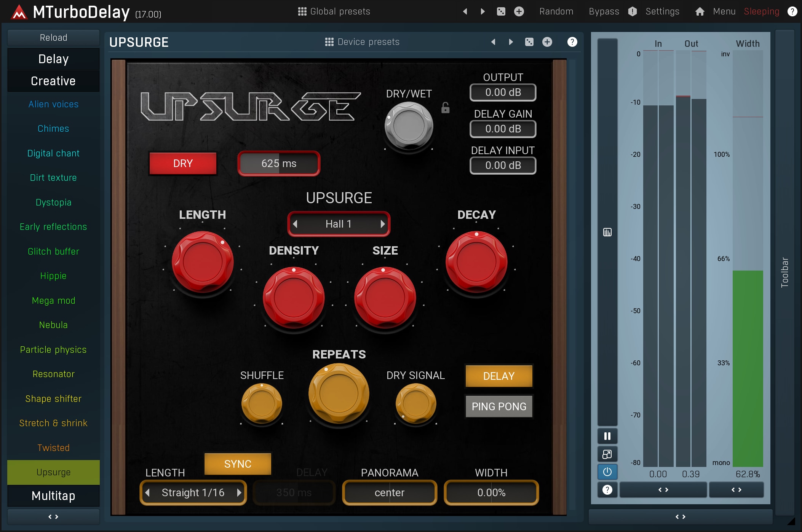The width and height of the screenshot is (802, 532).
Task: Open Device presets help question mark
Action: click(x=572, y=42)
